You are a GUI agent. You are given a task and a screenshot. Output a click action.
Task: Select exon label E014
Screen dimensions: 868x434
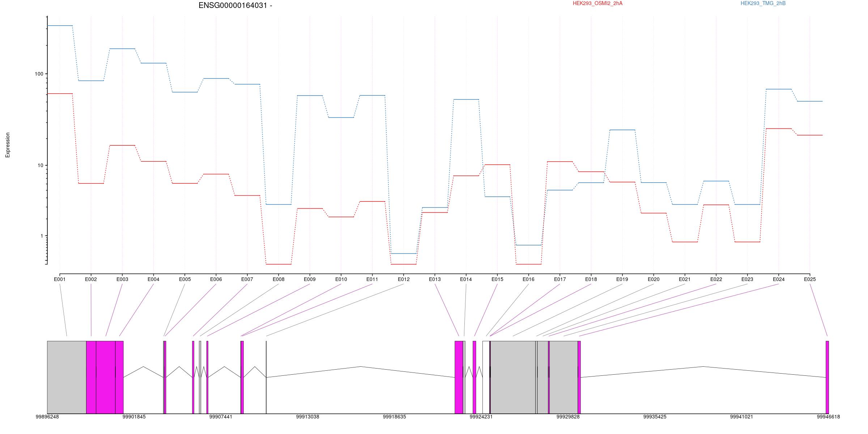click(x=466, y=279)
